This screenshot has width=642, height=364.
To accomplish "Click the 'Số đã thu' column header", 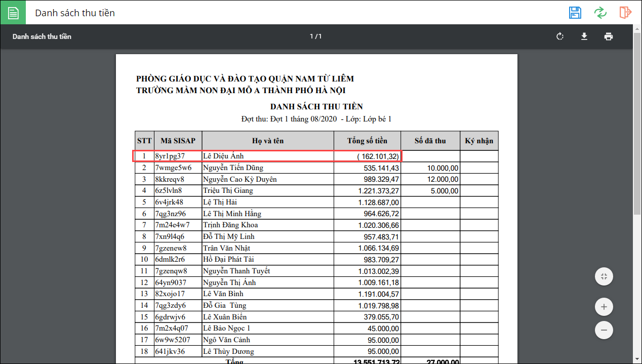I will click(x=430, y=141).
